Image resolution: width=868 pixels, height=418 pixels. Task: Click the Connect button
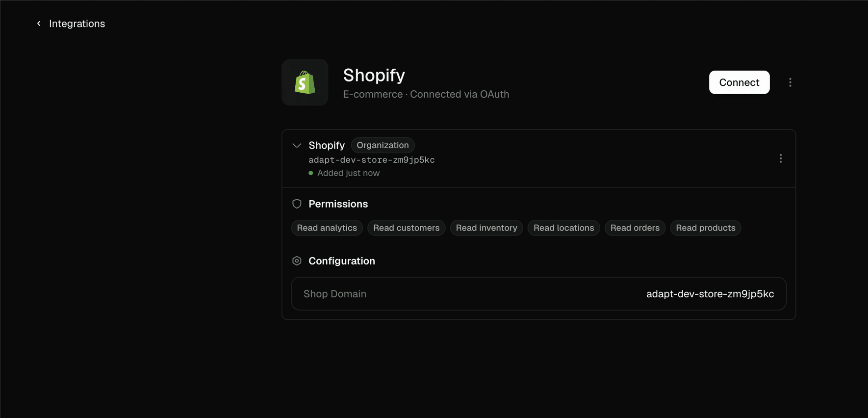(739, 82)
